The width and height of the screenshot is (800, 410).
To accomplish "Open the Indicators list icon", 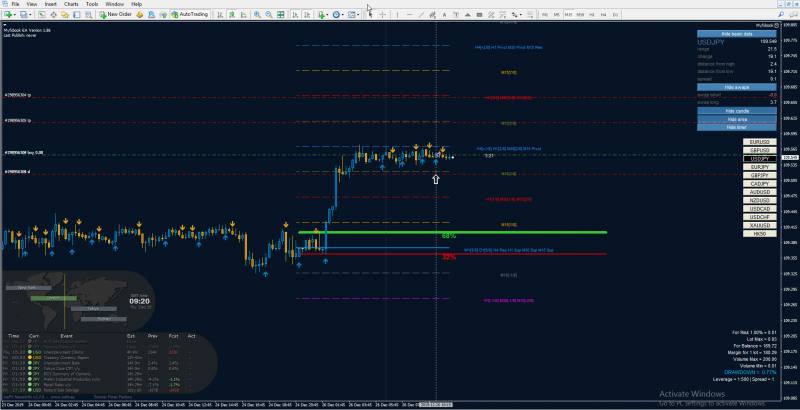I will click(x=320, y=15).
